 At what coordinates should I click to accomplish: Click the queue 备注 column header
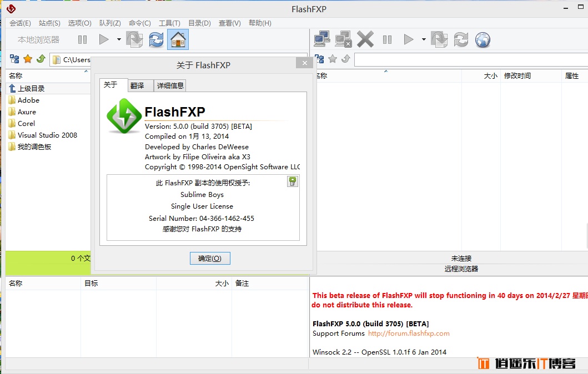click(270, 284)
